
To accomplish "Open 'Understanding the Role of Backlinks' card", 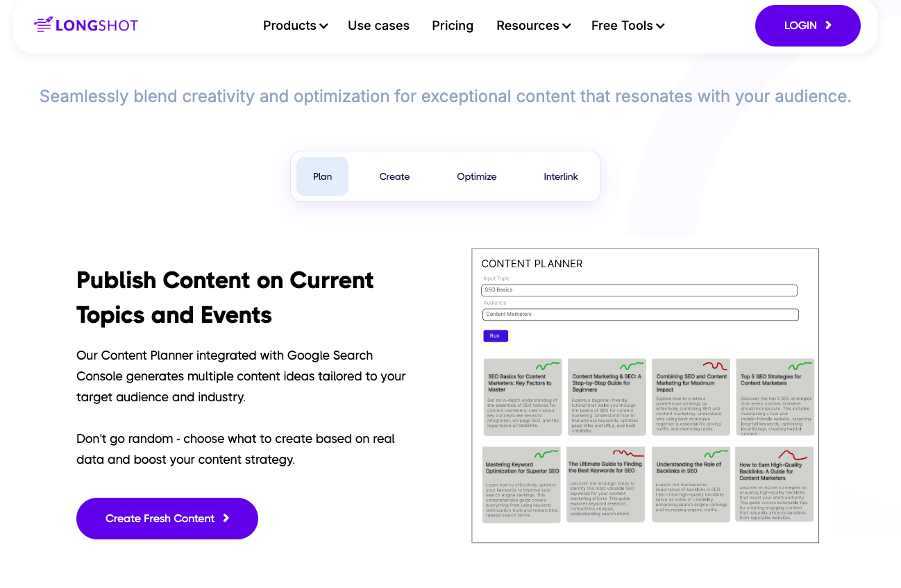I will click(x=691, y=485).
